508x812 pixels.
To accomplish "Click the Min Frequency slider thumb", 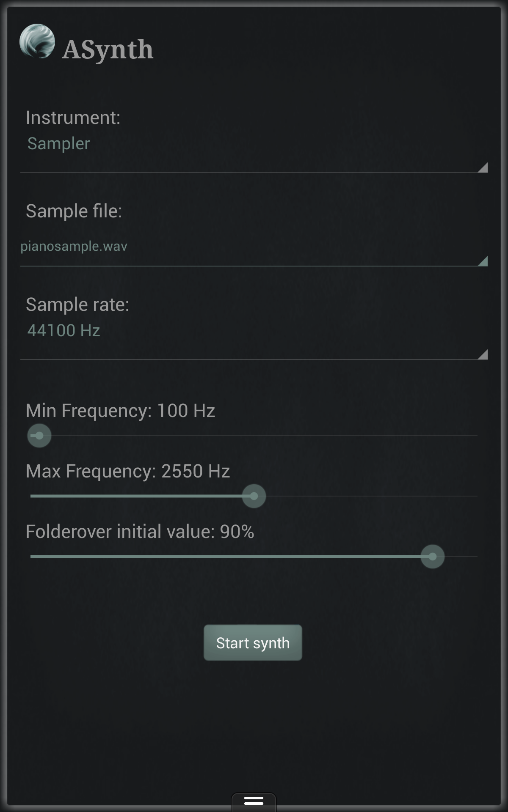I will [39, 436].
